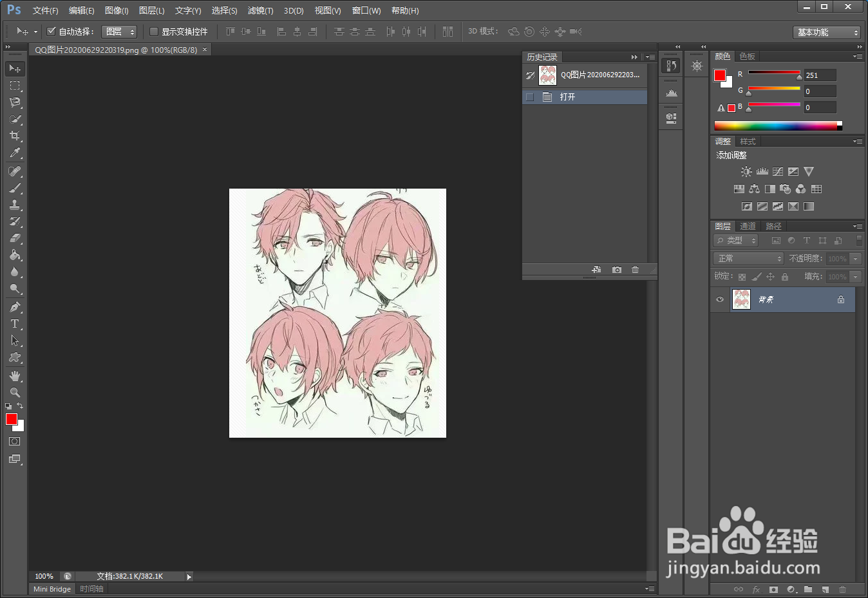868x598 pixels.
Task: Open Opacity 100% dropdown arrow
Action: coord(856,259)
